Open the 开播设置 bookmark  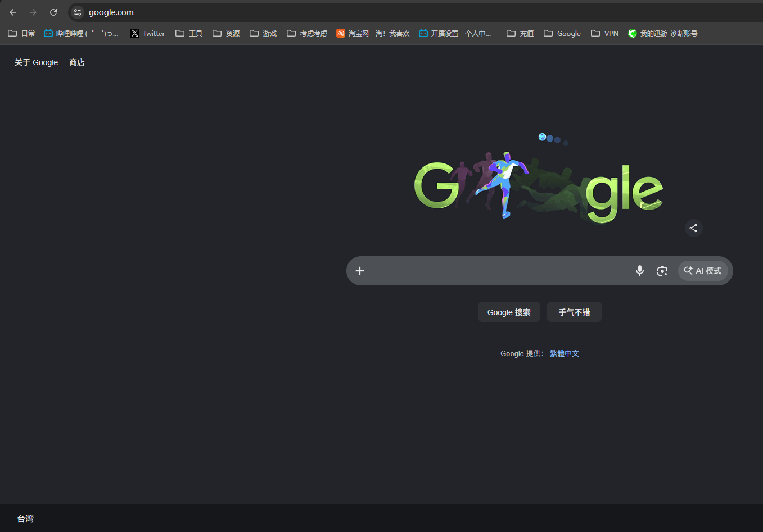pyautogui.click(x=455, y=34)
